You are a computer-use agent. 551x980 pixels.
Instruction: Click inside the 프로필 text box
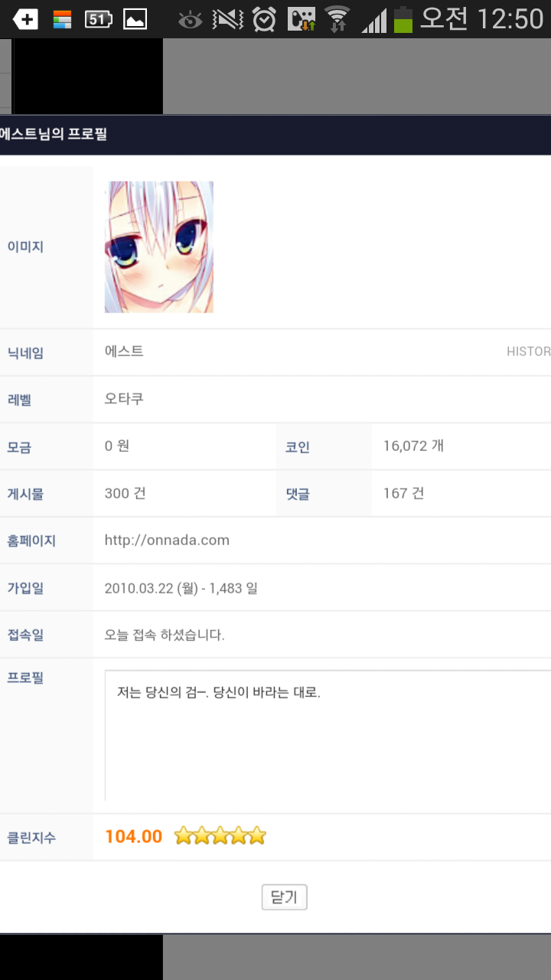[x=328, y=735]
